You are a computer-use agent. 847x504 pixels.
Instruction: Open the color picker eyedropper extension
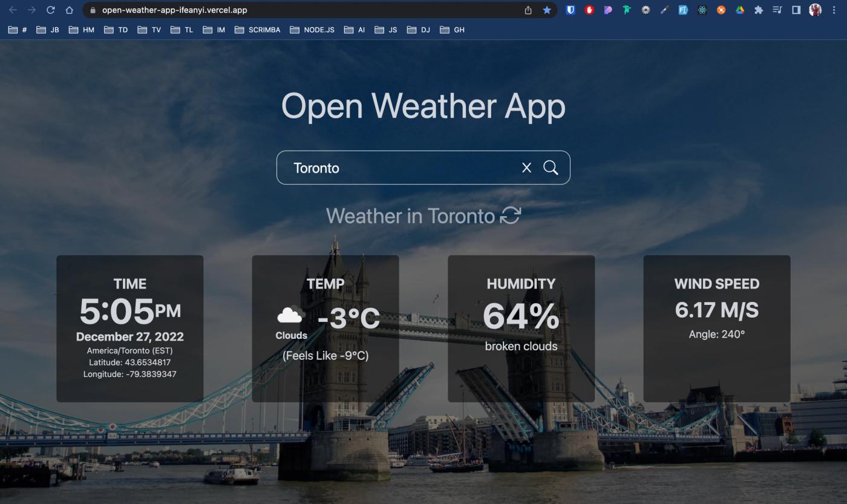(x=664, y=10)
